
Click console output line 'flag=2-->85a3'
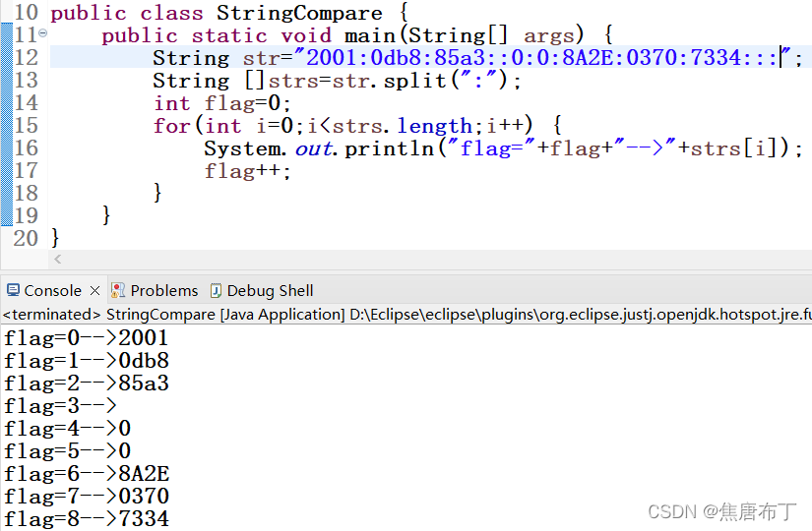(86, 383)
